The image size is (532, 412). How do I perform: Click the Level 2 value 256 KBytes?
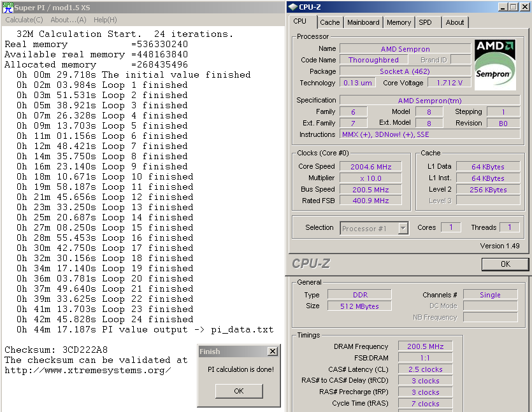pos(488,190)
